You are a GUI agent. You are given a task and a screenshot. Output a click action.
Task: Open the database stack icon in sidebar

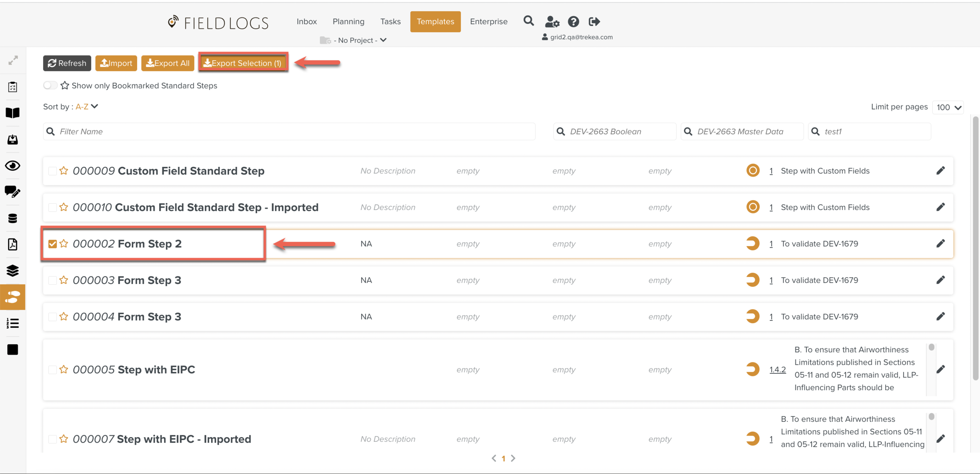tap(13, 218)
